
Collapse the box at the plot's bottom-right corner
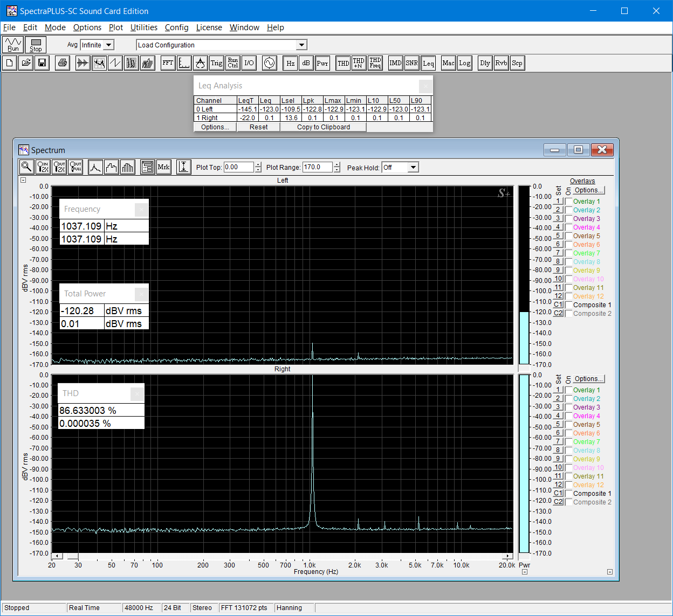pyautogui.click(x=610, y=572)
